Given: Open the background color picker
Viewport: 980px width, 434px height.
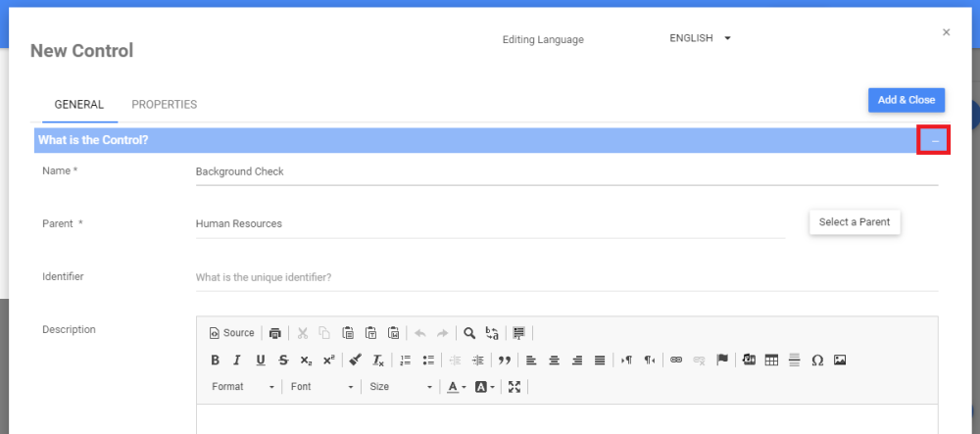Looking at the screenshot, I should point(484,387).
